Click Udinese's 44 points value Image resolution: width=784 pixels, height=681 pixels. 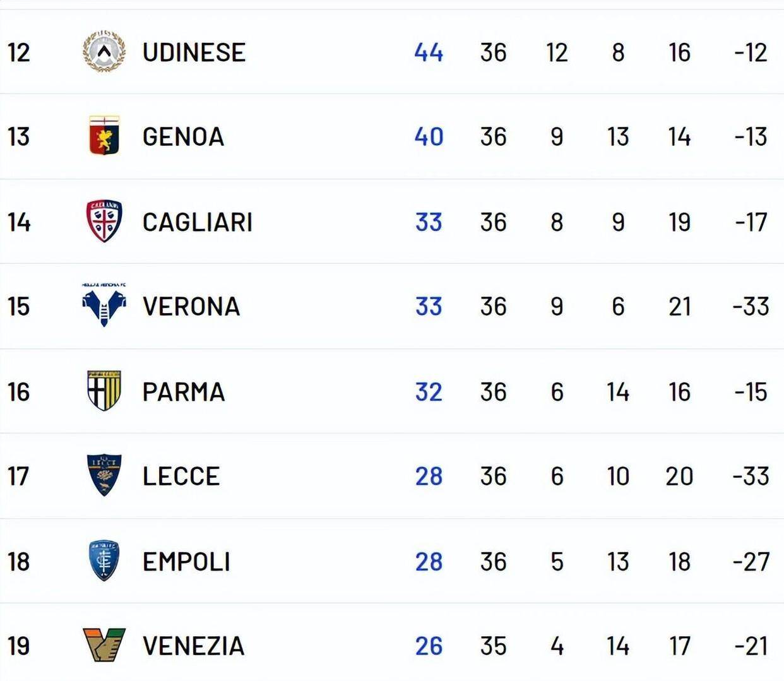pos(429,52)
